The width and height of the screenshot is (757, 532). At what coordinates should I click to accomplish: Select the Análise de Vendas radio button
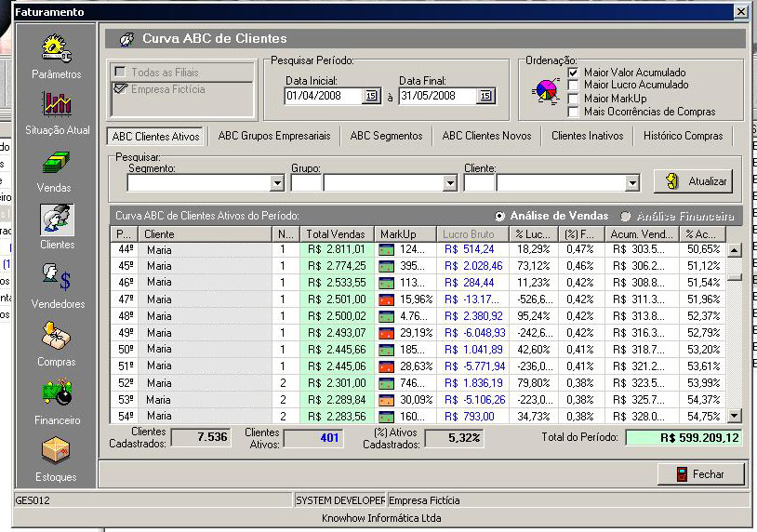coord(501,216)
